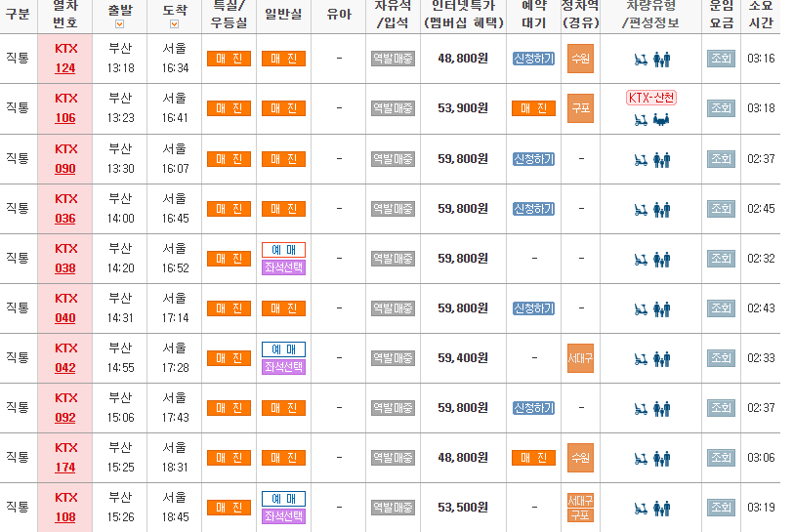Image resolution: width=793 pixels, height=532 pixels.
Task: Open train KTX 040 details link
Action: 65,318
